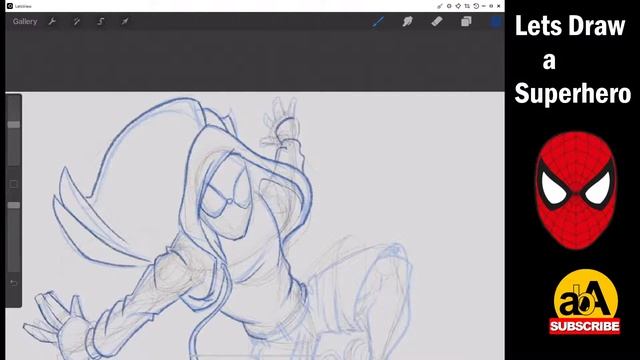Open the Actions wrench menu
This screenshot has width=640, height=360.
pos(52,21)
